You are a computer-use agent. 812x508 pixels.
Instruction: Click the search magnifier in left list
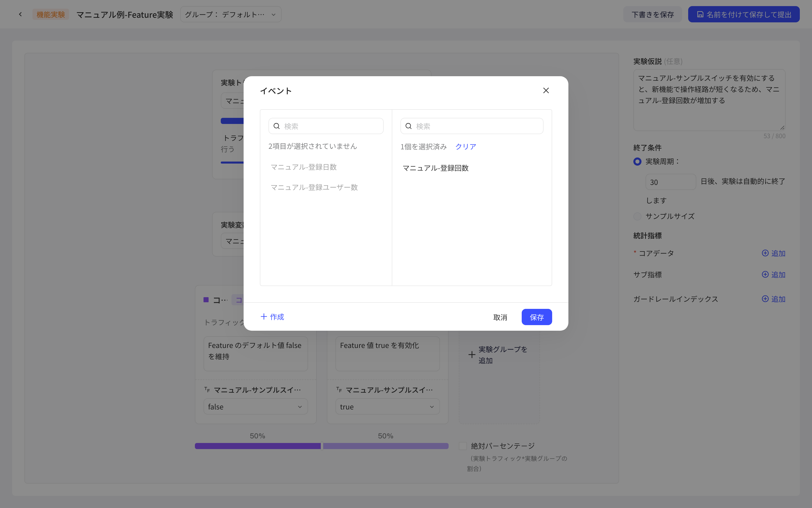[x=277, y=126]
